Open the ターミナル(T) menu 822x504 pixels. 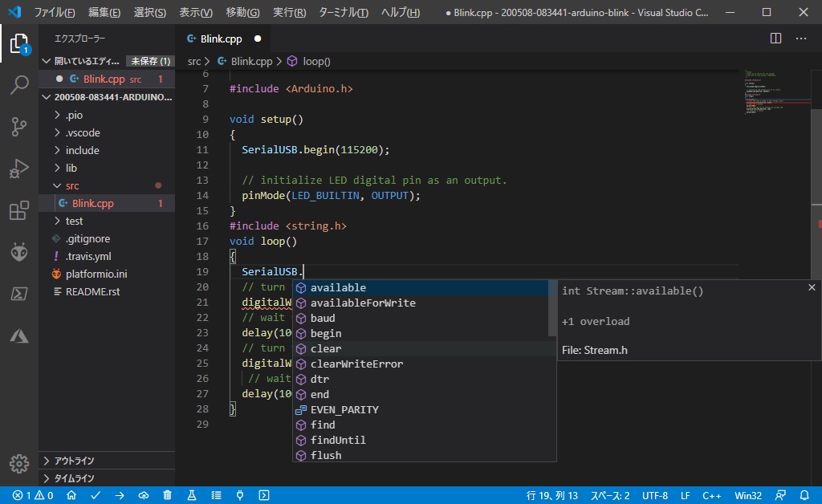coord(344,12)
